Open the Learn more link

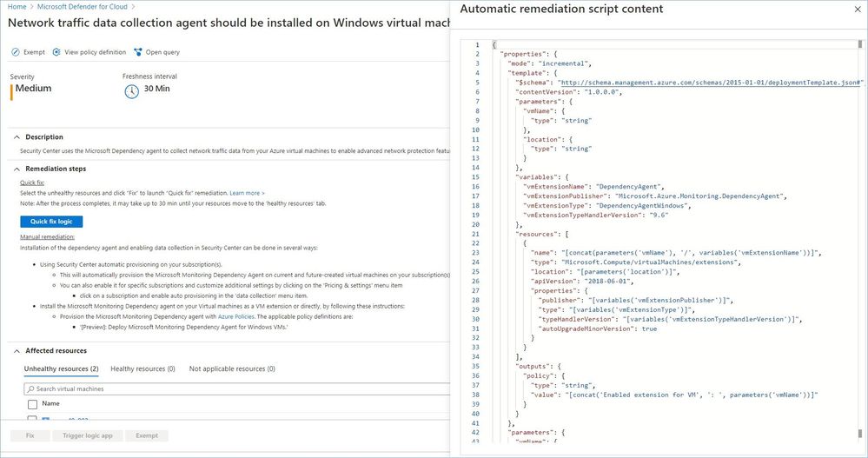(x=247, y=193)
